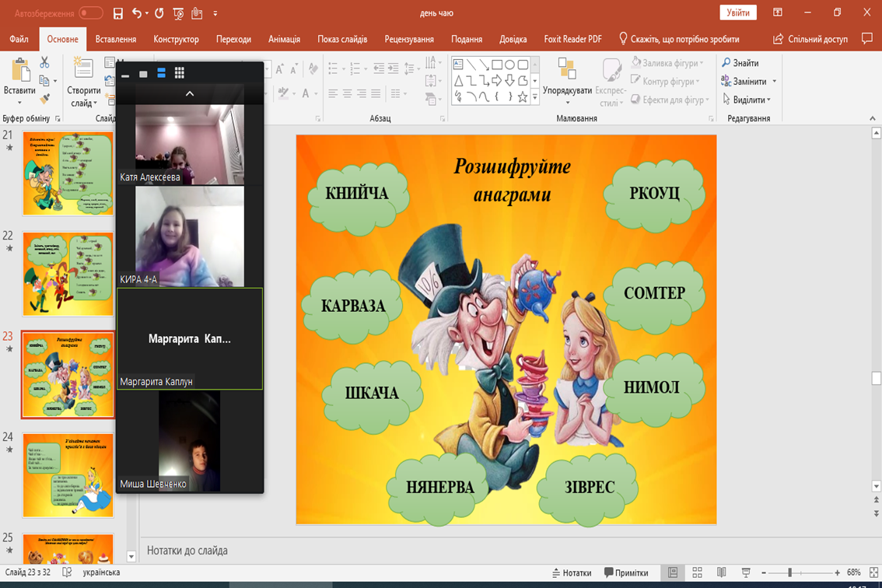Open the Рецензування tab

coord(409,39)
